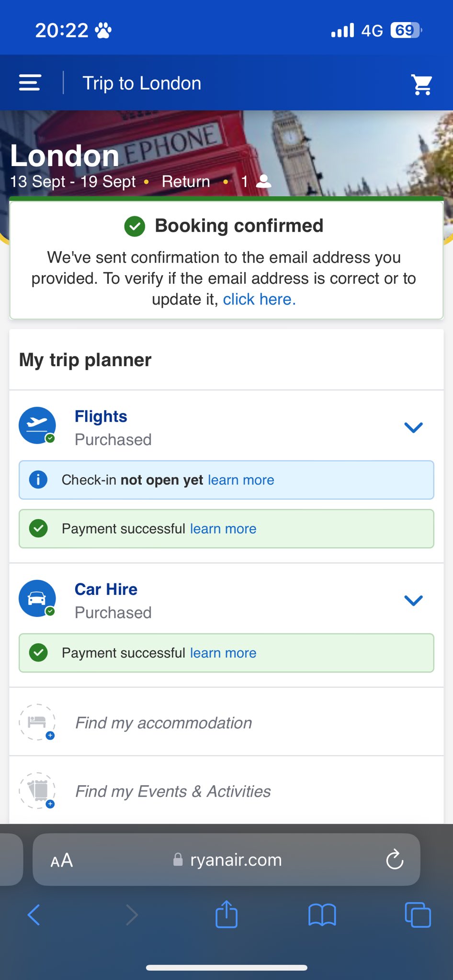Tap the Flights airplane icon

[37, 425]
